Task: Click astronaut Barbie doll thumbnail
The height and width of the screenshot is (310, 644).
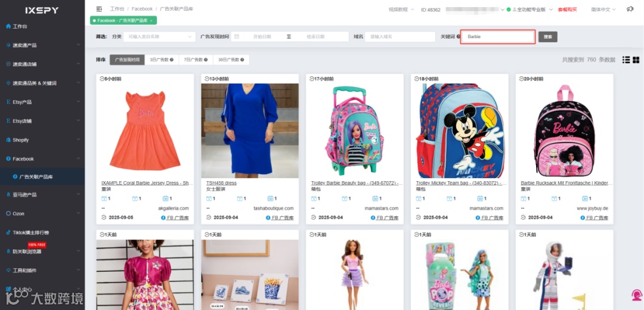Action: [x=564, y=275]
